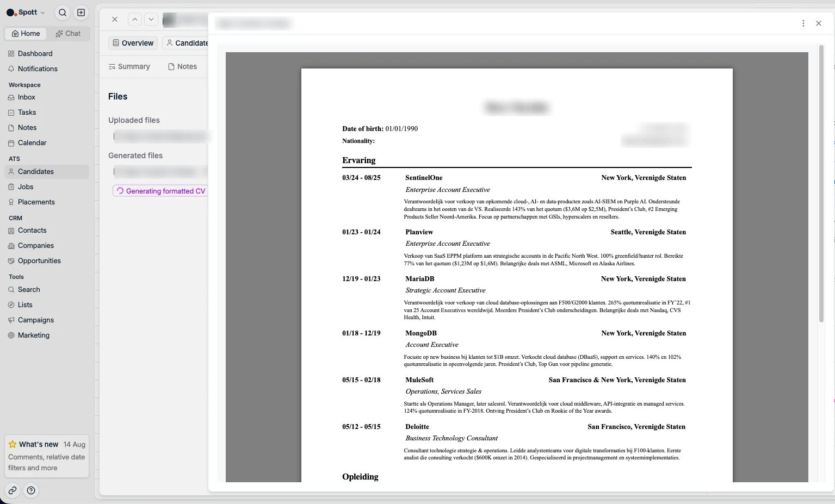Click the Ervaring section heading
835x504 pixels.
tap(359, 160)
